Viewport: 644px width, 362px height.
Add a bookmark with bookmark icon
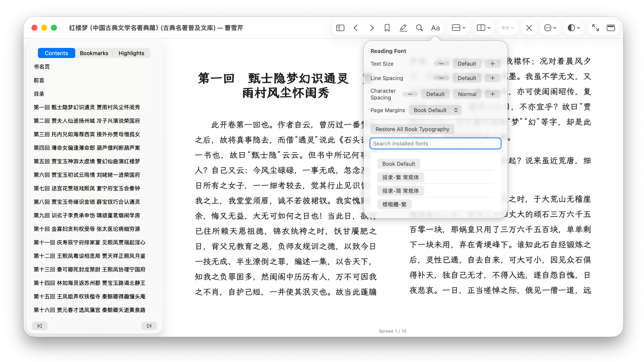387,28
